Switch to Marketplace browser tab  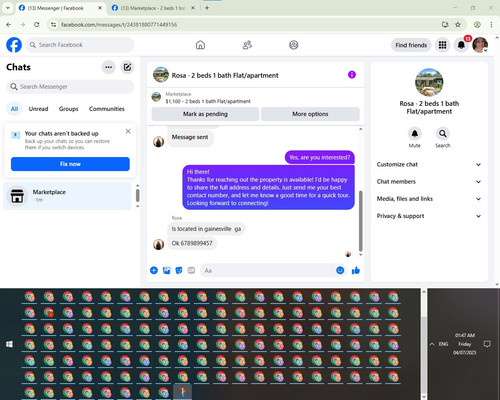pos(153,8)
